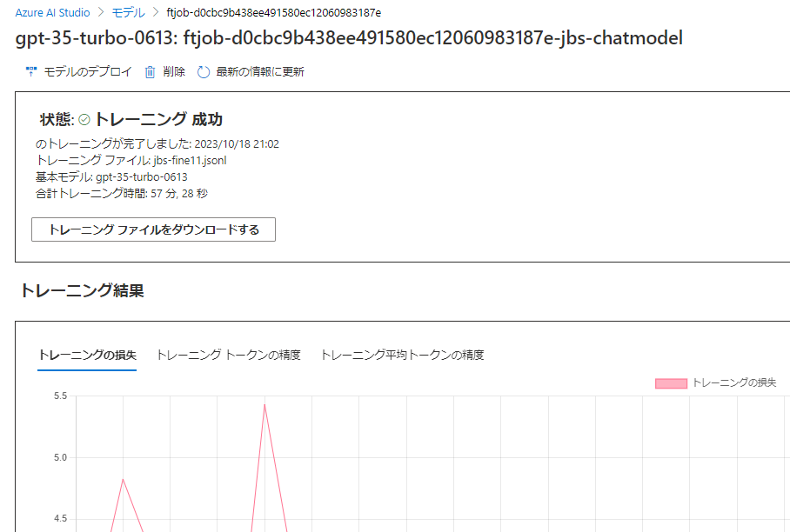Switch to トレーニング トークンの精度 tab
Screen dimensions: 790x532
click(229, 355)
